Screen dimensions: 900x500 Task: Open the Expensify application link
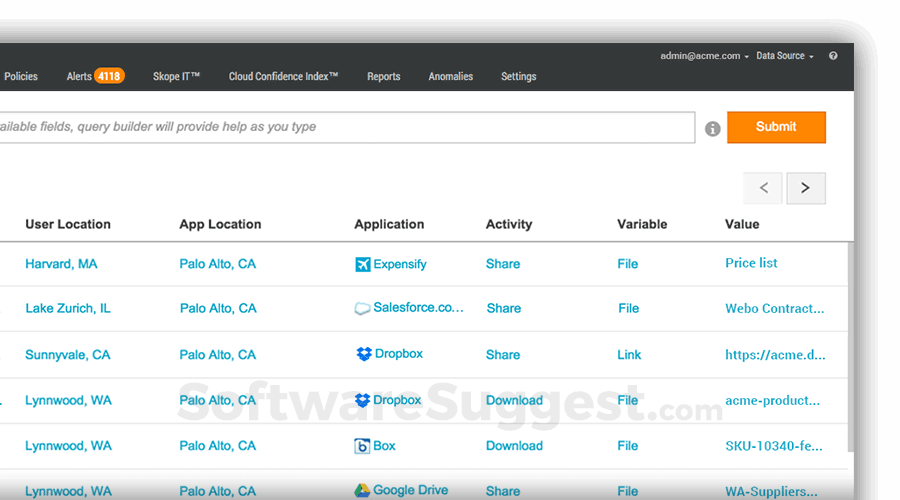[x=399, y=264]
